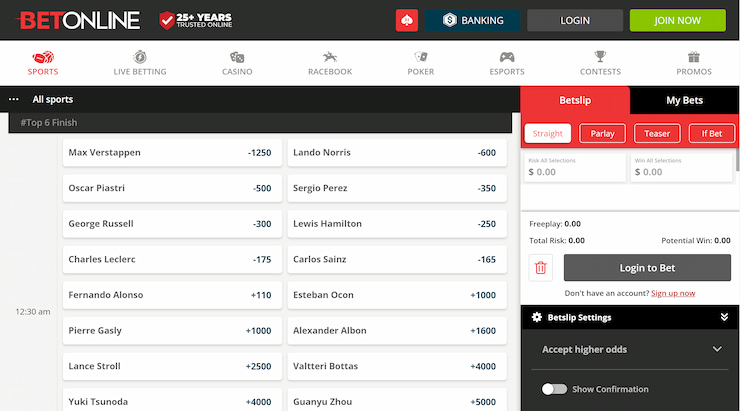The width and height of the screenshot is (740, 411).
Task: Bet on Sergio Perez at -350
Action: [397, 188]
